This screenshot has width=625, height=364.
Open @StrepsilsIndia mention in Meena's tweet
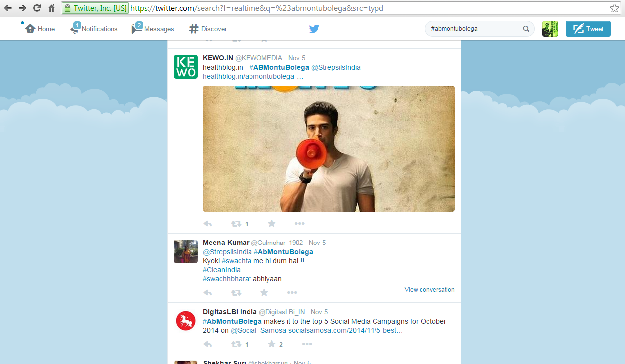coord(227,252)
